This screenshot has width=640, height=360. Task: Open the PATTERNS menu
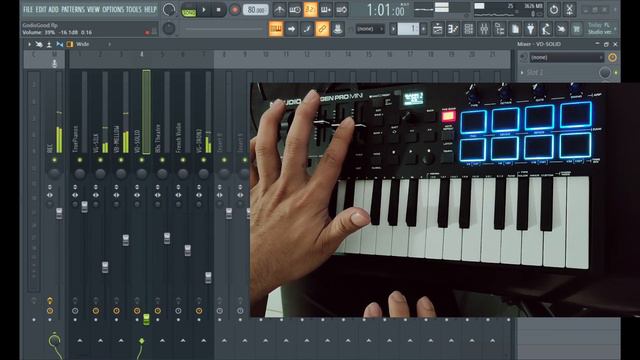73,9
